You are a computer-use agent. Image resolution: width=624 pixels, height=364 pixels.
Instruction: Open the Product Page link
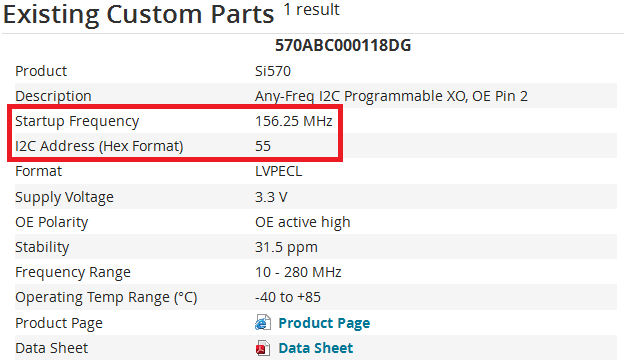[324, 323]
